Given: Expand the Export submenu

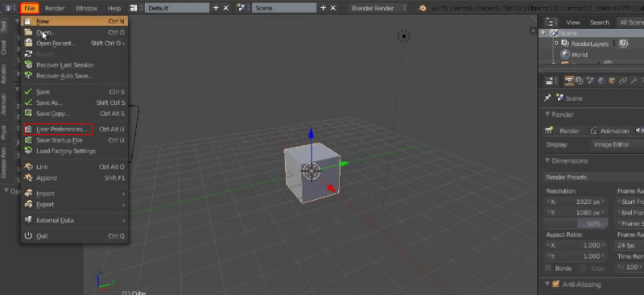Looking at the screenshot, I should point(74,205).
